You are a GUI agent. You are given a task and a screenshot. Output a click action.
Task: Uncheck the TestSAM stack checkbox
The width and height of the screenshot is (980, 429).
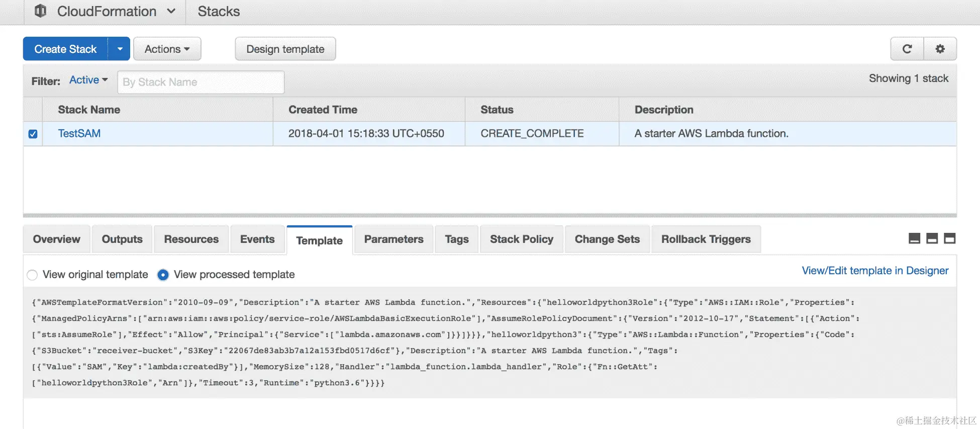[x=33, y=134]
